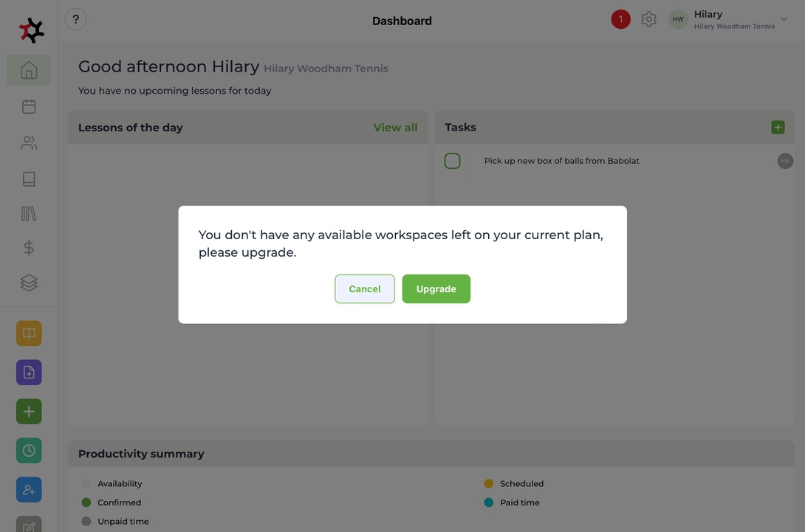Click the teal clock shortcut button
This screenshot has width=805, height=532.
pos(29,450)
